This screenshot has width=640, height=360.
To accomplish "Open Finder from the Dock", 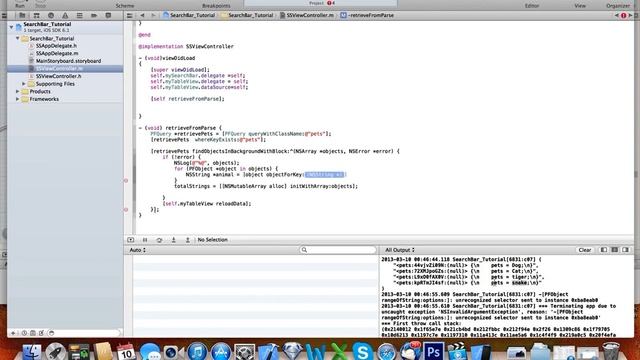I will (32, 351).
